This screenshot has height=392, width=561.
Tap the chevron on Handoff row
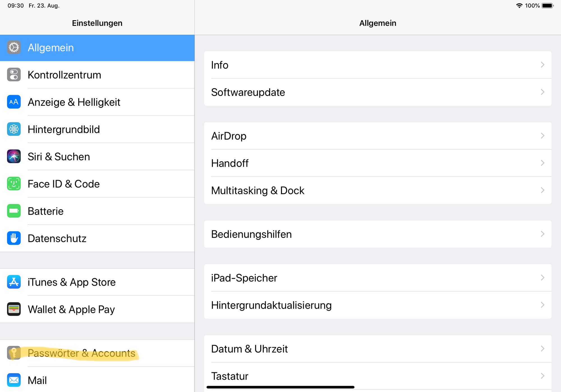542,163
